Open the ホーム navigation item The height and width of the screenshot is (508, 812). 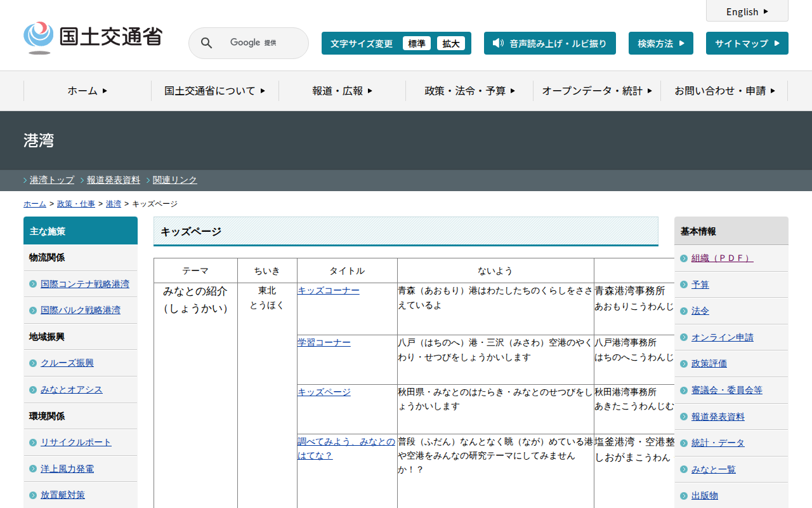coord(88,91)
